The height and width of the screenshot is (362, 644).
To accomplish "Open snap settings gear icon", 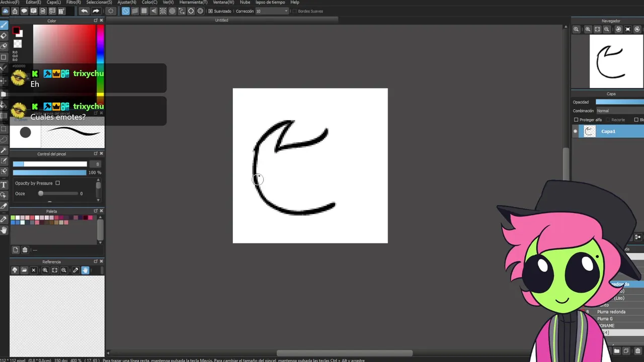I will [200, 11].
